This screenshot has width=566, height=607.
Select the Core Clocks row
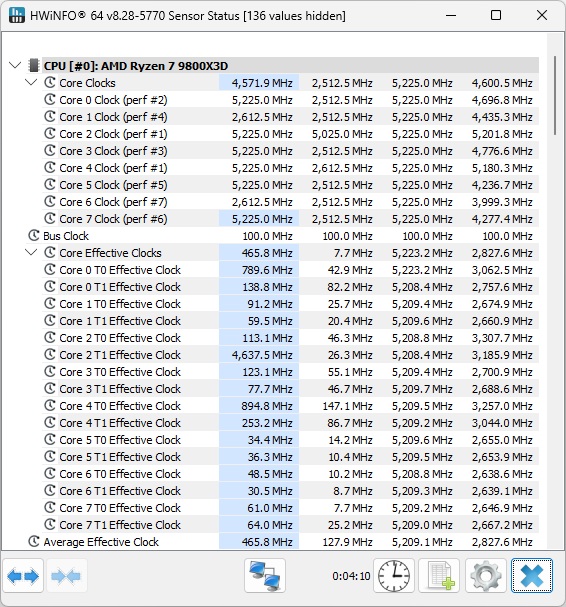pyautogui.click(x=290, y=83)
